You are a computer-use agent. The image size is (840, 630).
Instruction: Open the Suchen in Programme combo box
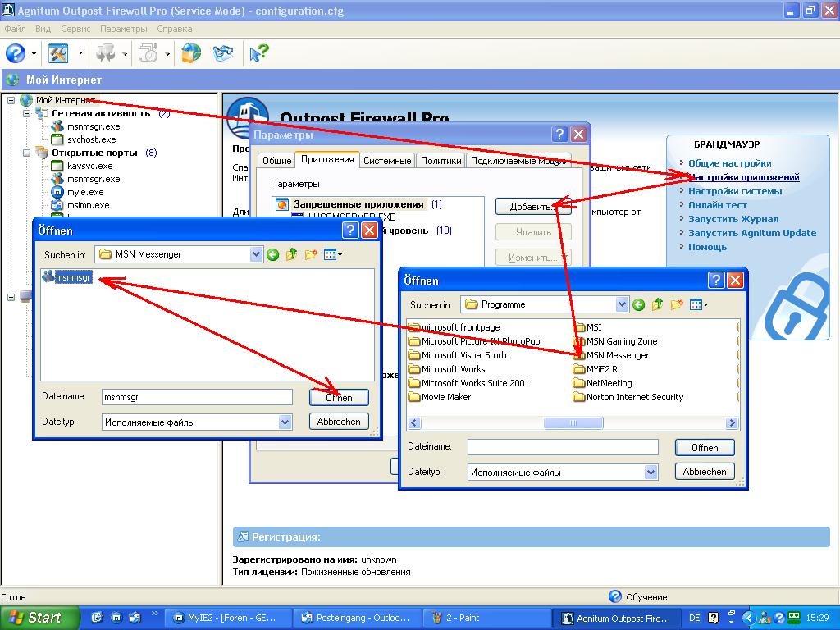click(622, 305)
